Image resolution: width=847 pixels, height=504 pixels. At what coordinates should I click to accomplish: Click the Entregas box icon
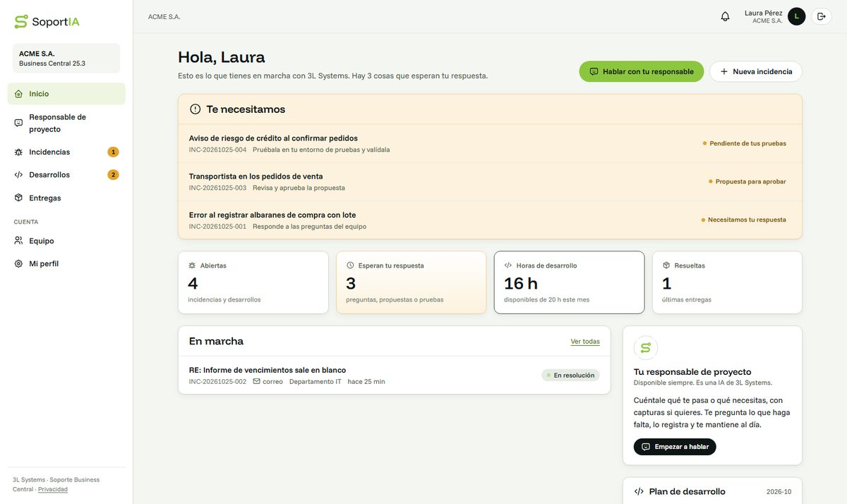point(18,198)
